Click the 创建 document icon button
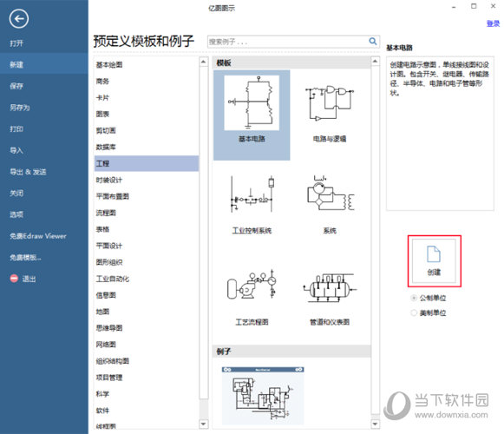504x434 pixels. 434,261
